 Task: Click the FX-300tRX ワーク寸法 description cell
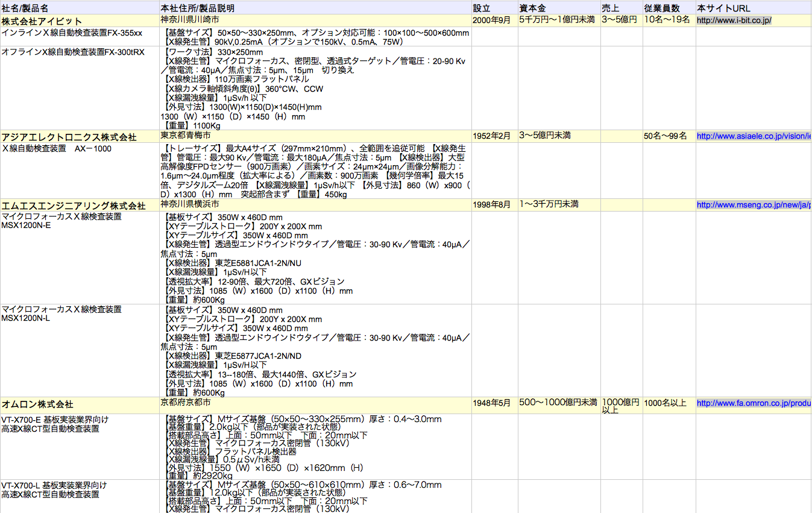click(x=315, y=88)
